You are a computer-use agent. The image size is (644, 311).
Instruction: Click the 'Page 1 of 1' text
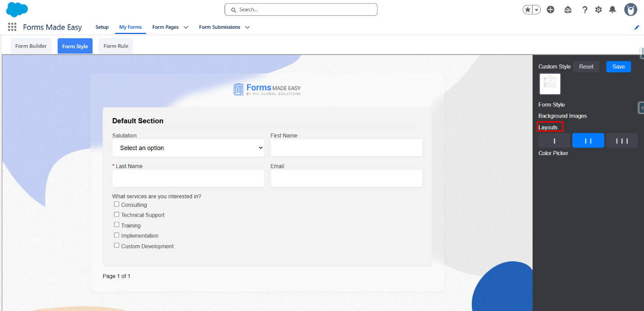[x=116, y=276]
